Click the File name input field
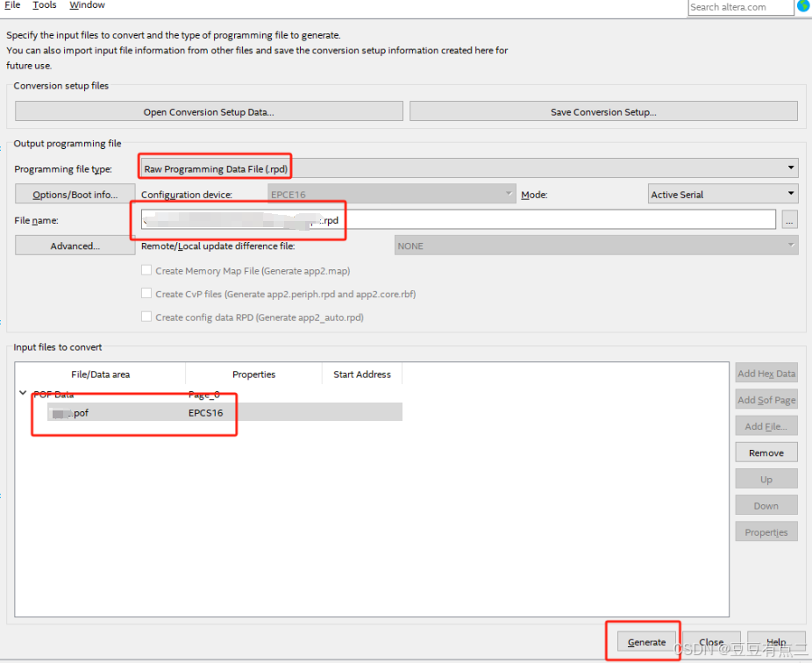This screenshot has width=812, height=663. [x=459, y=219]
